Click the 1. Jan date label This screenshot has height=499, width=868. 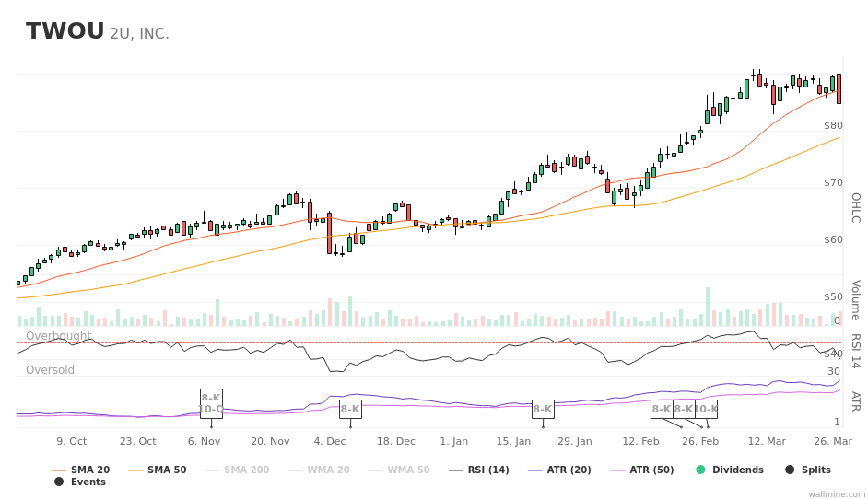tap(454, 442)
